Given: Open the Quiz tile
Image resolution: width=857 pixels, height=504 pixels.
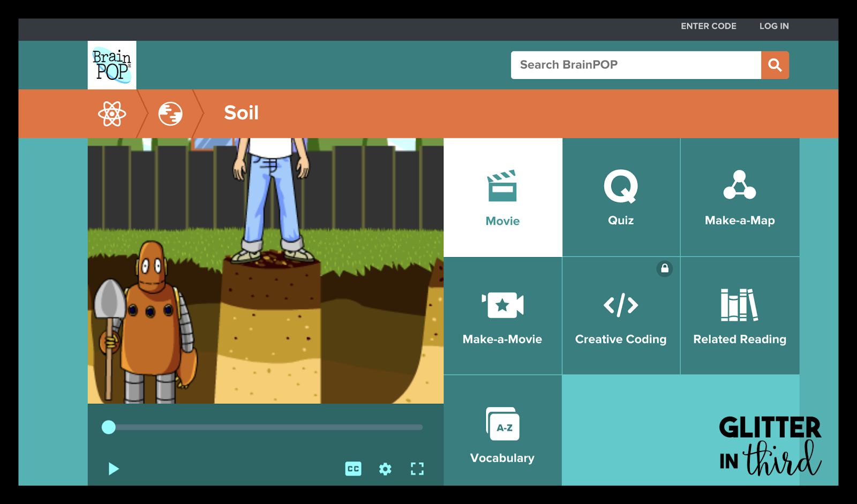Looking at the screenshot, I should [x=621, y=197].
